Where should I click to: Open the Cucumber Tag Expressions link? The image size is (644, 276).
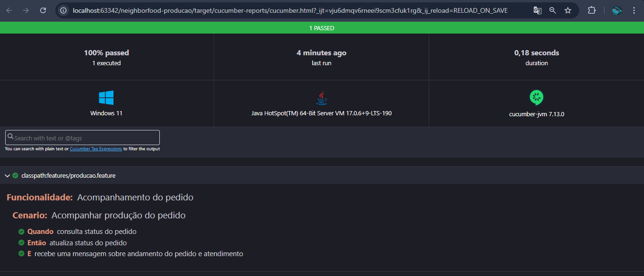point(96,149)
